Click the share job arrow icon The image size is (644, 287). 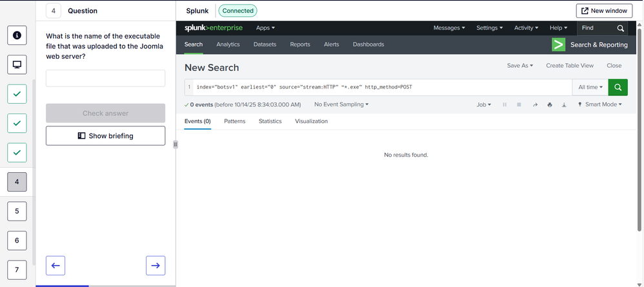(x=535, y=104)
